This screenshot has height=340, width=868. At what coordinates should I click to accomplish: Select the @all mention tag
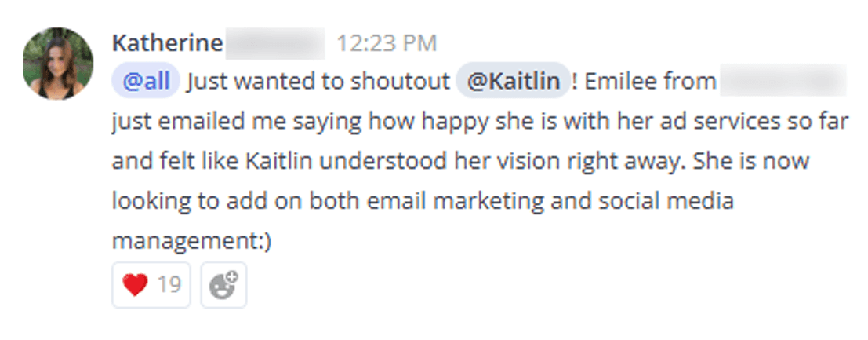click(x=146, y=82)
